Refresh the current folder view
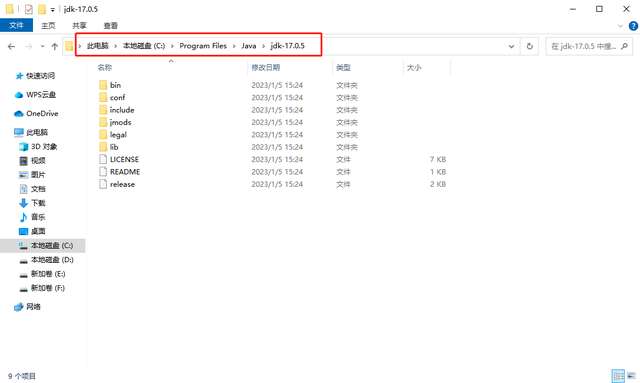This screenshot has height=383, width=640. tap(529, 47)
